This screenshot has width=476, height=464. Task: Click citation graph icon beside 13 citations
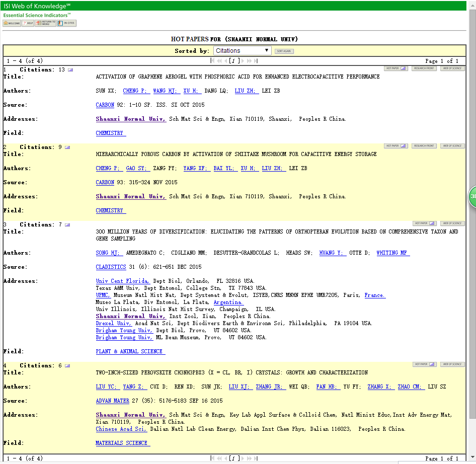click(x=70, y=70)
